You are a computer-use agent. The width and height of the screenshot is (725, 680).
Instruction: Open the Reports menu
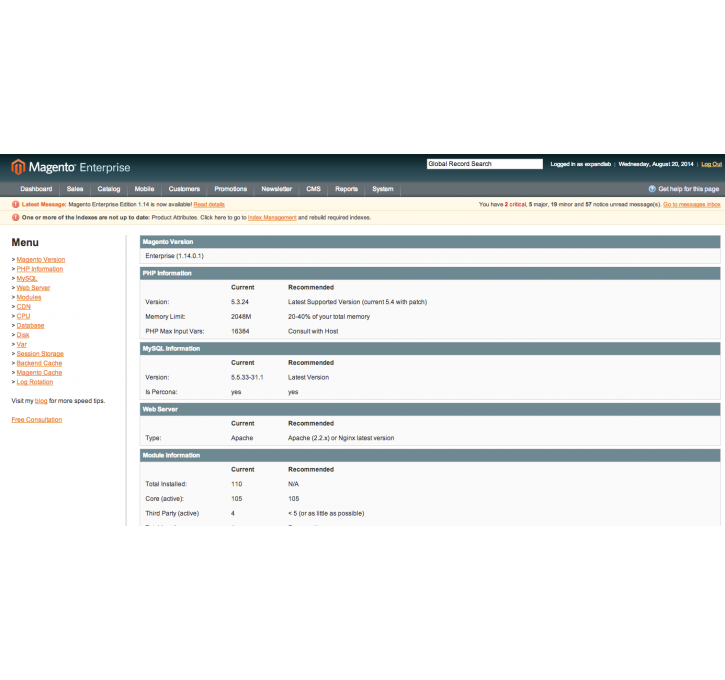[346, 189]
